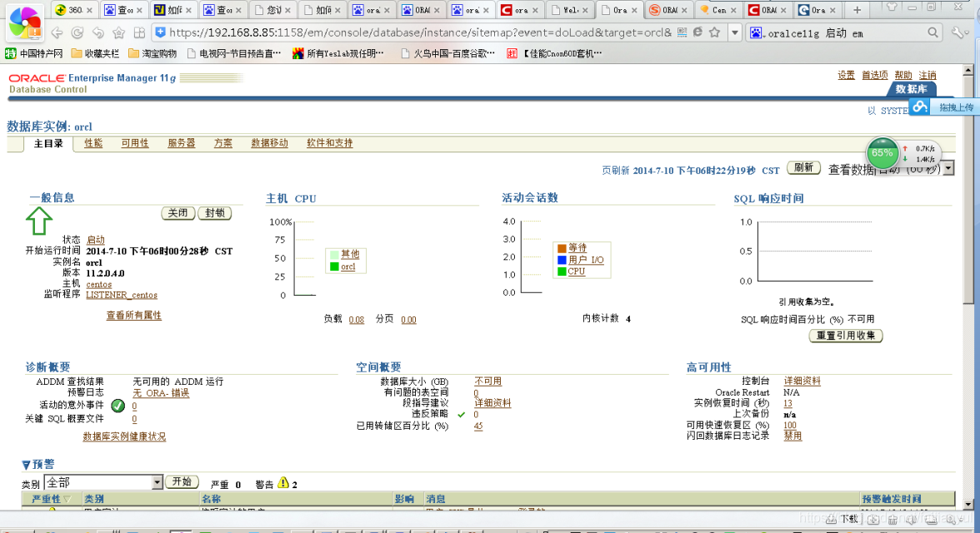Screen dimensions: 980x533
Task: Switch to the 可用性 tab
Action: click(x=135, y=143)
